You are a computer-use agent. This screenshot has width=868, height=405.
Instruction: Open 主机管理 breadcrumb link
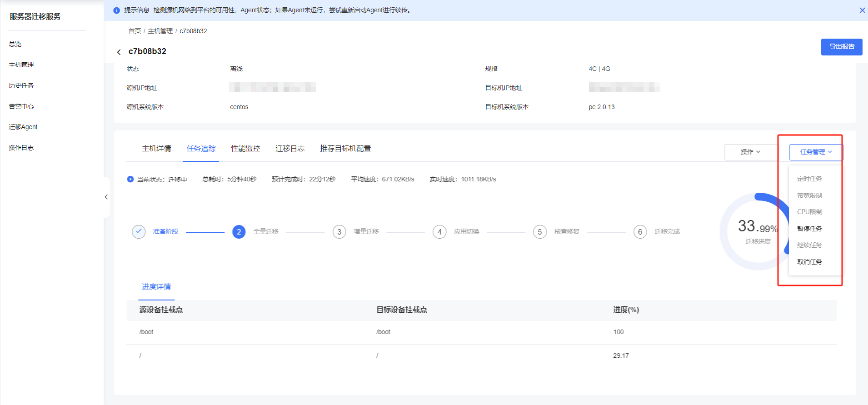pyautogui.click(x=160, y=31)
